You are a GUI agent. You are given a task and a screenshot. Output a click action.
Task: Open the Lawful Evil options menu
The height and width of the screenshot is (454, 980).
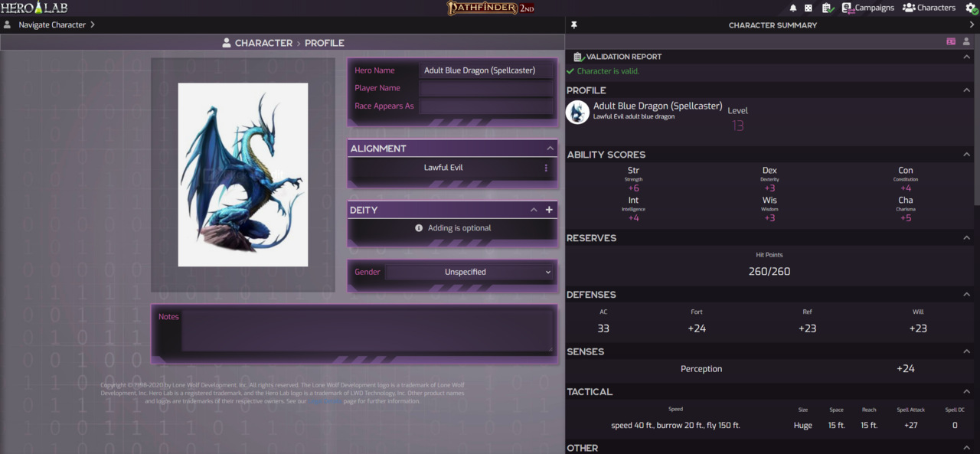point(546,168)
